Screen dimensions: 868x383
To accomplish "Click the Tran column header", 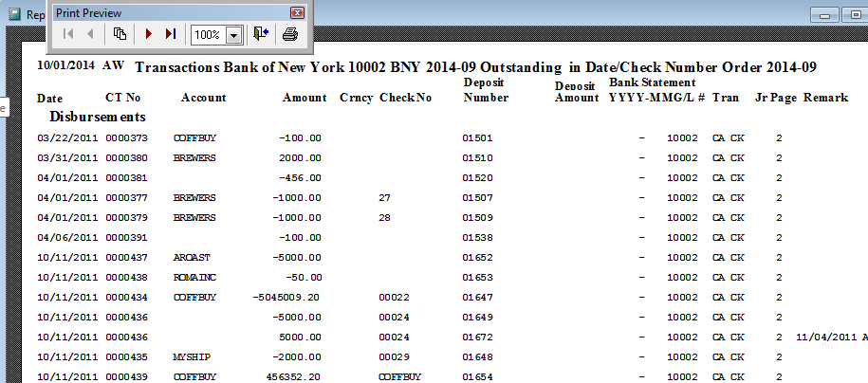I will (x=725, y=98).
